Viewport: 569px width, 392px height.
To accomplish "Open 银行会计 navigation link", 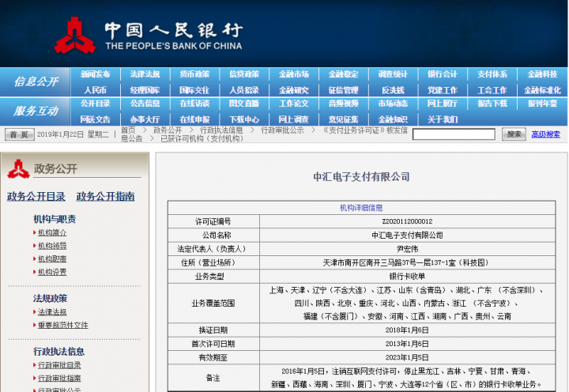I will pos(443,74).
